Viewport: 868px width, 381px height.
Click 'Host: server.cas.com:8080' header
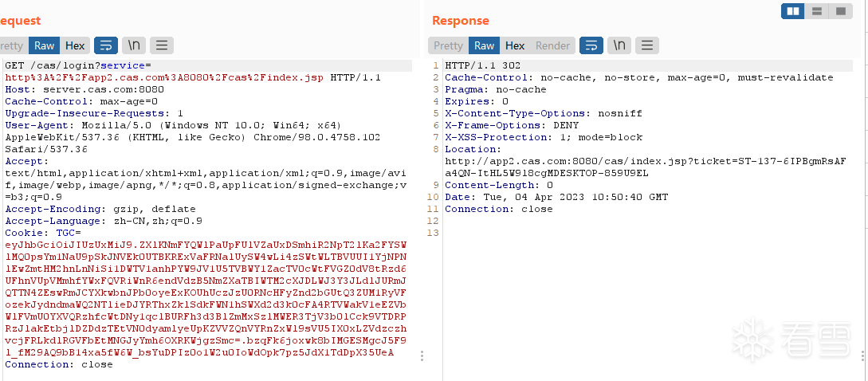[84, 89]
